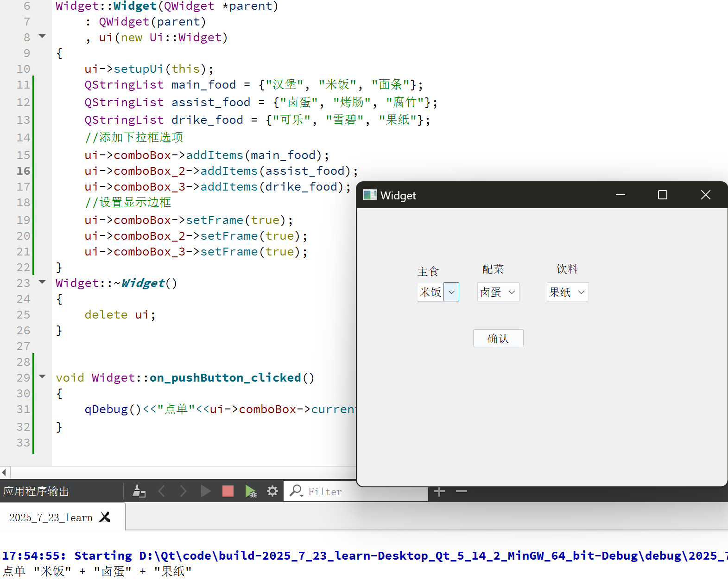The image size is (728, 587).
Task: Click comboBox_2 setFrame call on line 20
Action: point(196,236)
